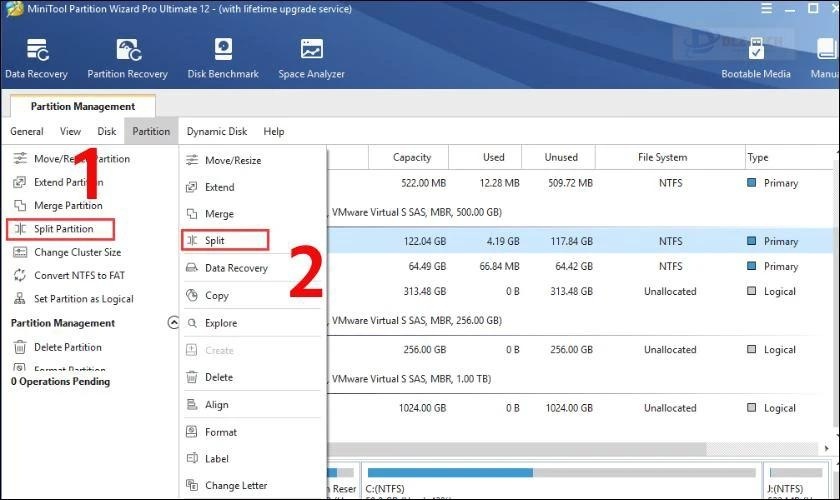Click Convert NTFS to FAT link
Screen dimensions: 840x500
(x=79, y=275)
